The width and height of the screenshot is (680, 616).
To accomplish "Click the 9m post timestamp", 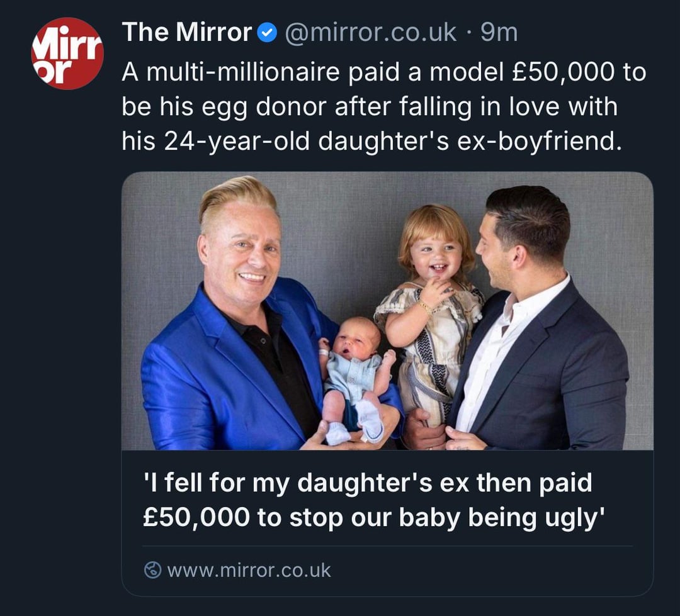I will pyautogui.click(x=499, y=33).
